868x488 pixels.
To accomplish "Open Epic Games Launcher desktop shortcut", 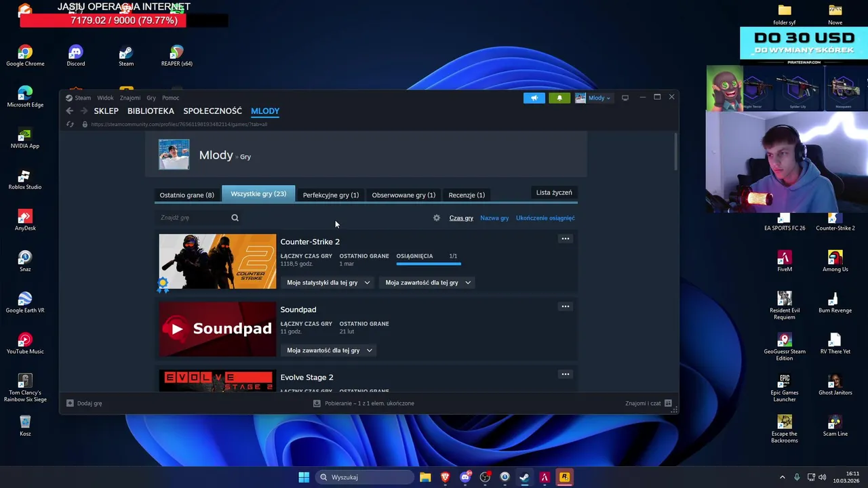I will [x=785, y=388].
